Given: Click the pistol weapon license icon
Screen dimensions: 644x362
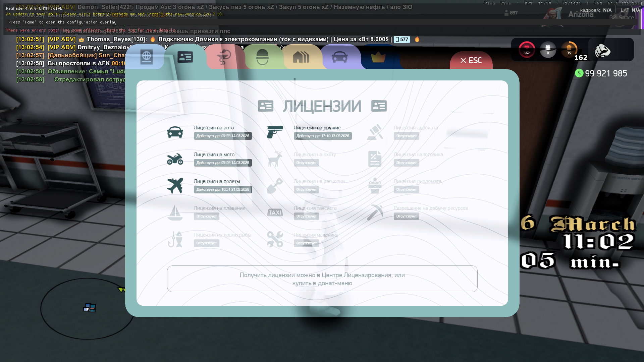Looking at the screenshot, I should (275, 132).
